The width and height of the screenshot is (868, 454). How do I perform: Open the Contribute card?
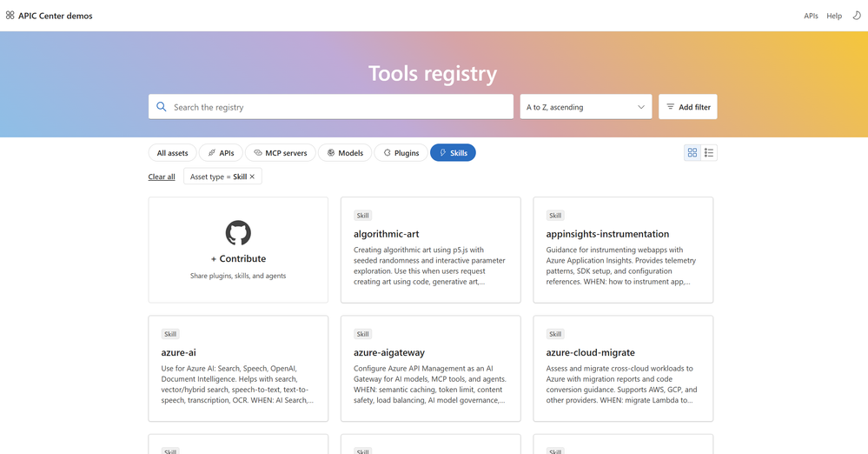click(238, 250)
